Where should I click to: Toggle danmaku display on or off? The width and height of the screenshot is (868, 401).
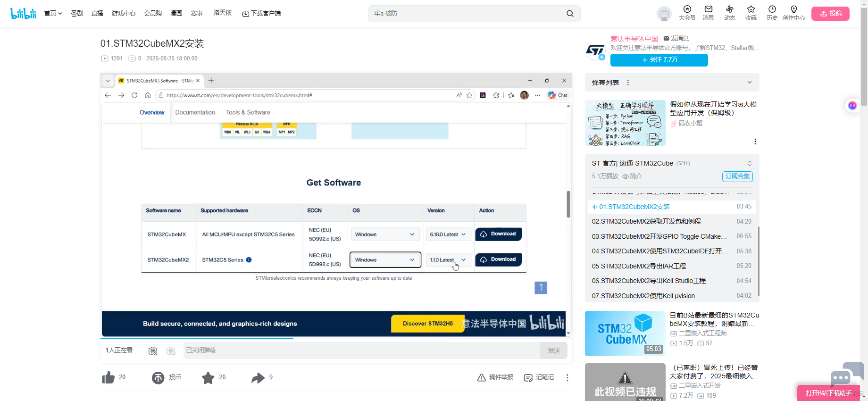pos(153,351)
